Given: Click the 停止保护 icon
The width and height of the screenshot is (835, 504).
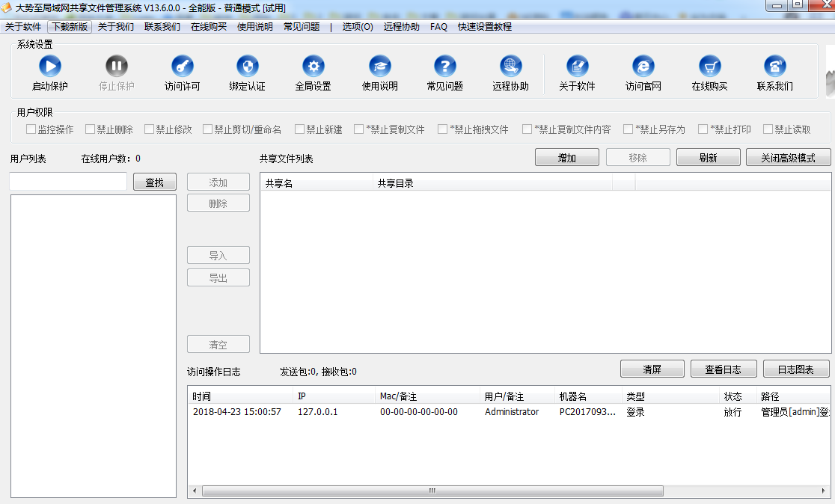Looking at the screenshot, I should pyautogui.click(x=116, y=67).
